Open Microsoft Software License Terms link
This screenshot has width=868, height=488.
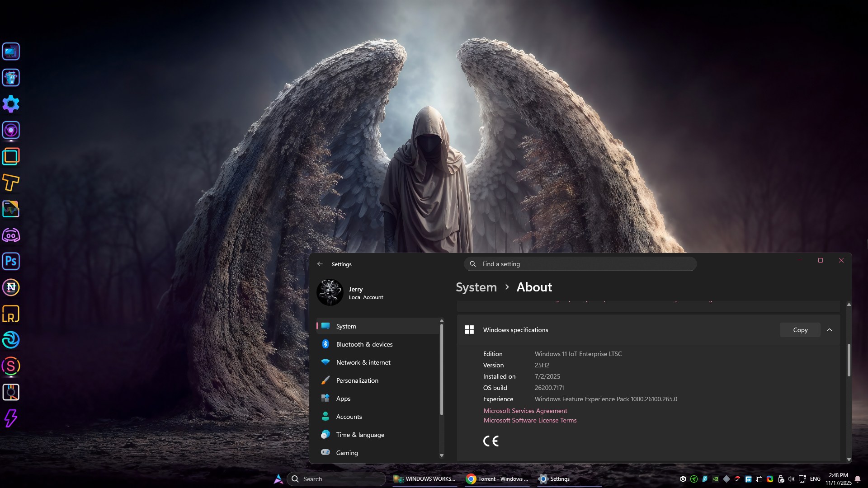coord(530,420)
